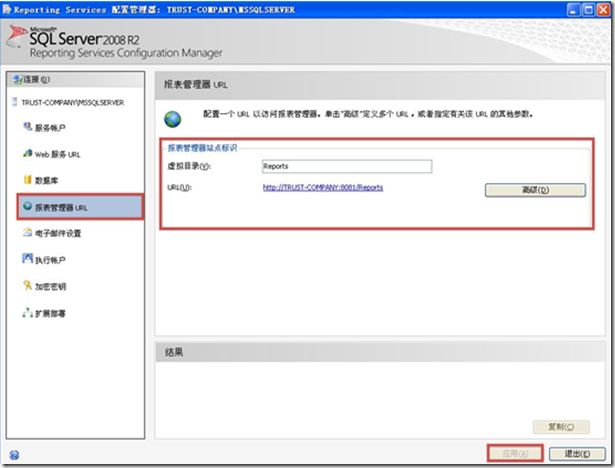Click the URL(U) label
Viewport: 615px width, 468px height.
coord(179,188)
